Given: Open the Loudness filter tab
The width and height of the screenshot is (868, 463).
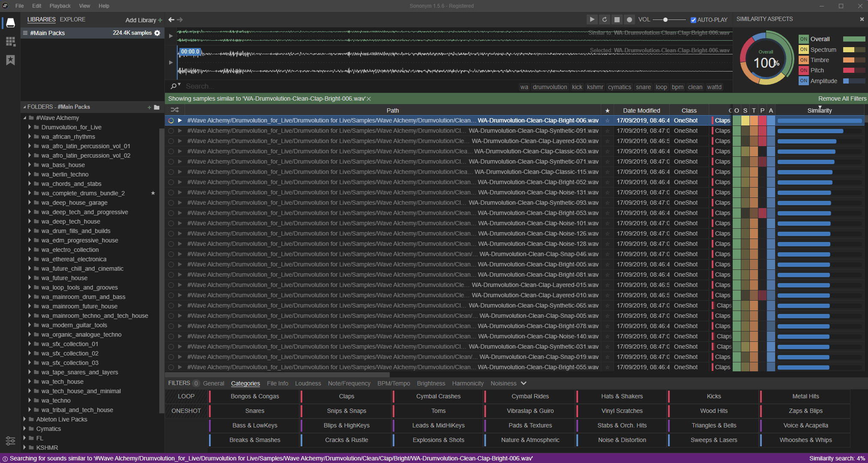Looking at the screenshot, I should (308, 383).
